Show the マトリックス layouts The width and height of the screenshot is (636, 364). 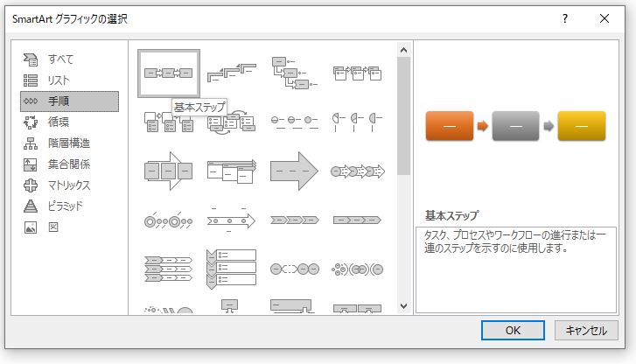(x=69, y=185)
